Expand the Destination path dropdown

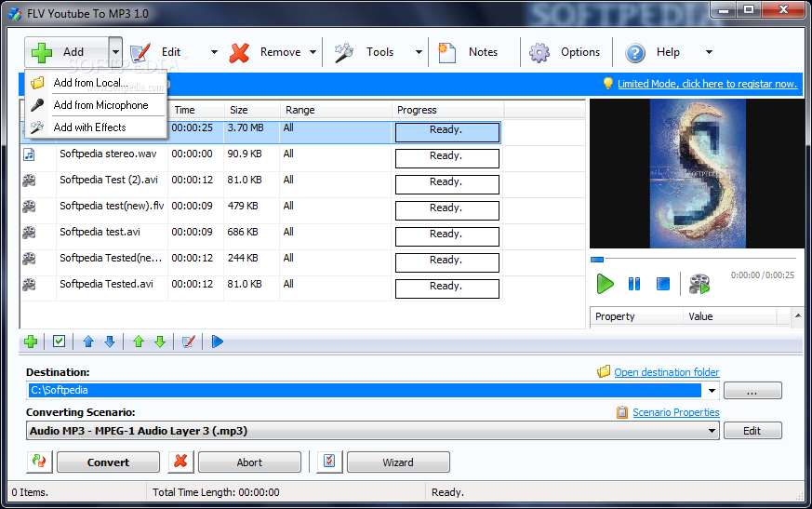tap(712, 390)
